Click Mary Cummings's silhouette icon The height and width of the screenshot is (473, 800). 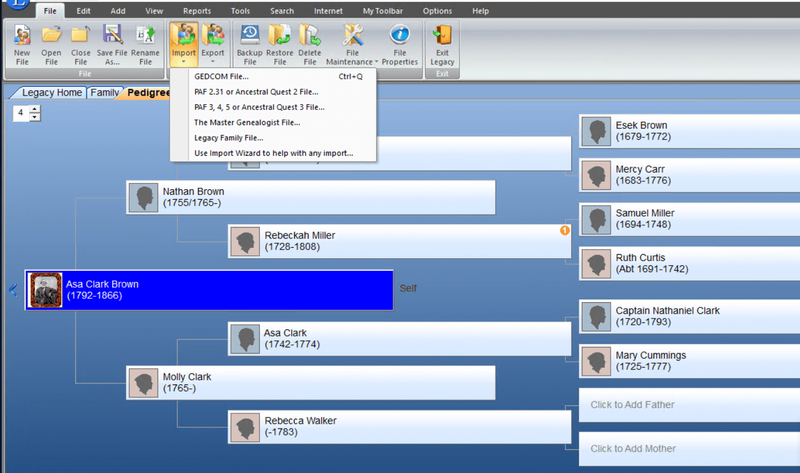tap(596, 361)
